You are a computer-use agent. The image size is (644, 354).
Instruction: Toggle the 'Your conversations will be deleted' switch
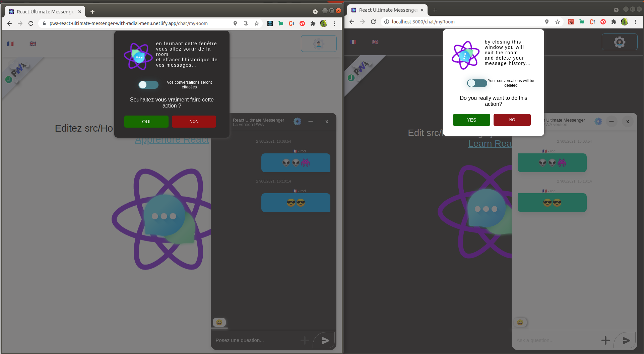coord(477,83)
